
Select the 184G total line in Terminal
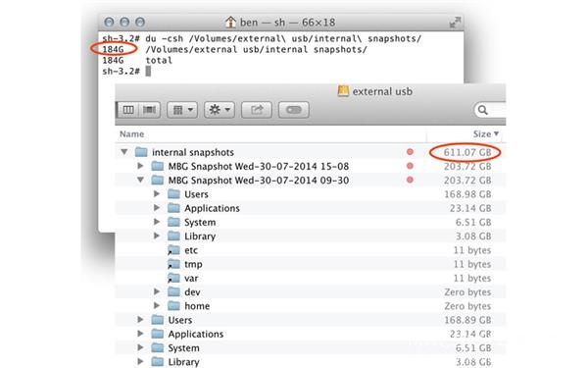tap(137, 61)
